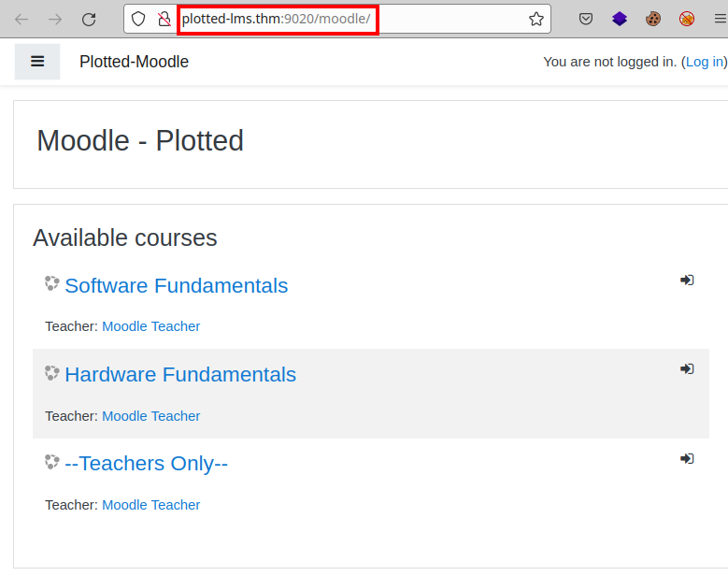Click course icon beside --Teachers Only--
This screenshot has width=728, height=576.
(x=51, y=462)
